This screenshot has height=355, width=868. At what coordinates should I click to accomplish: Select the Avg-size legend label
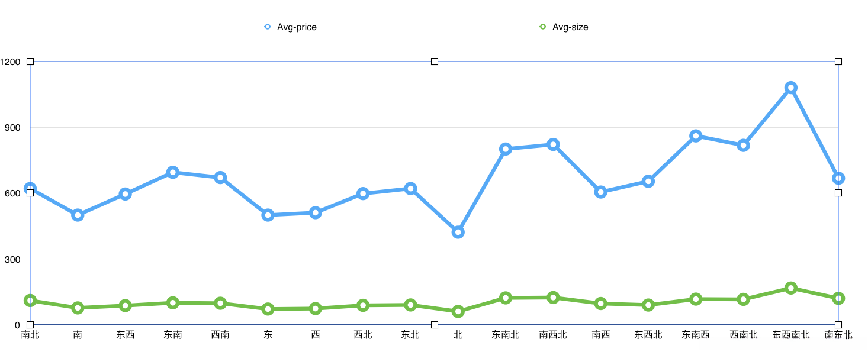pos(570,27)
